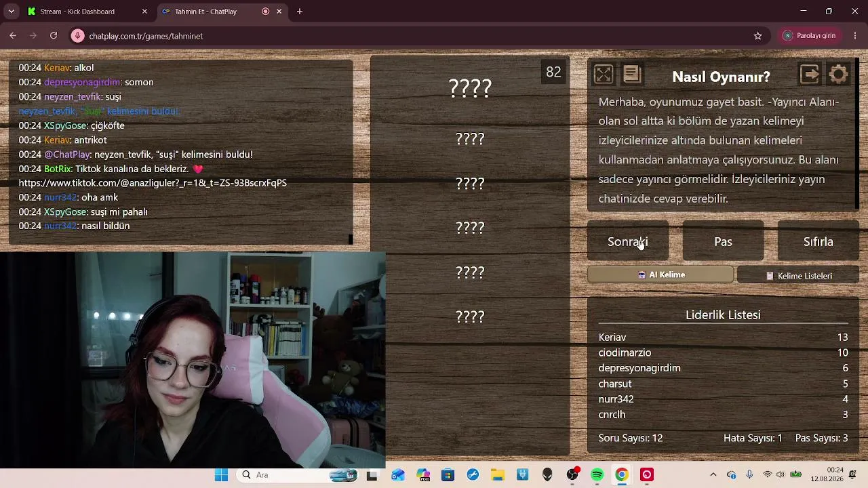Image resolution: width=868 pixels, height=488 pixels.
Task: Open the red recorder app in taskbar
Action: coord(647,475)
